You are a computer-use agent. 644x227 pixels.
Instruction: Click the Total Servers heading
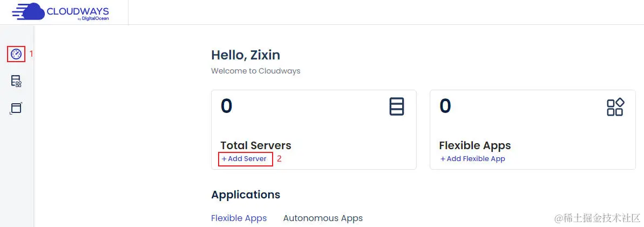pyautogui.click(x=256, y=145)
